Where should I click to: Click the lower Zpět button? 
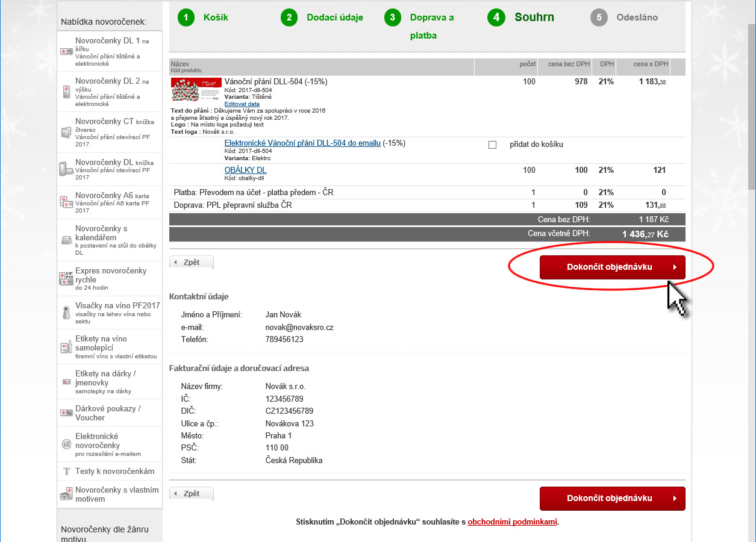(192, 494)
